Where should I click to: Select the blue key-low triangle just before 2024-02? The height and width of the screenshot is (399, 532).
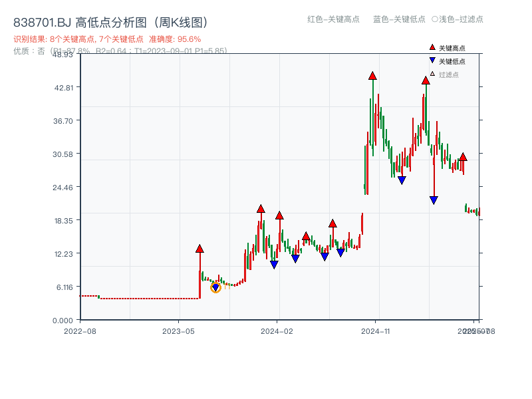274,265
